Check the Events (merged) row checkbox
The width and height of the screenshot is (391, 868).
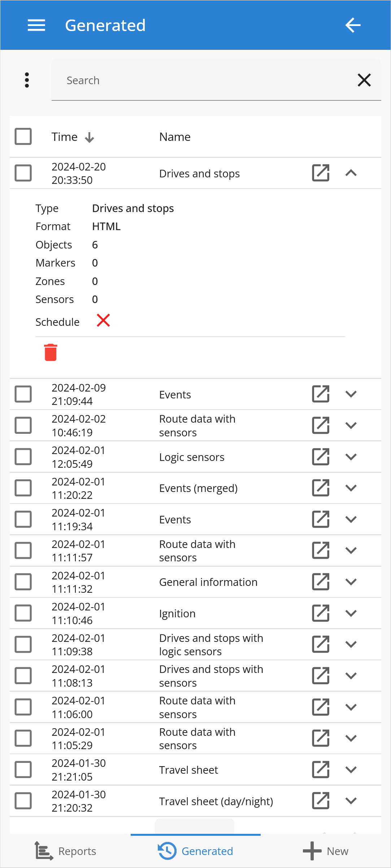23,488
